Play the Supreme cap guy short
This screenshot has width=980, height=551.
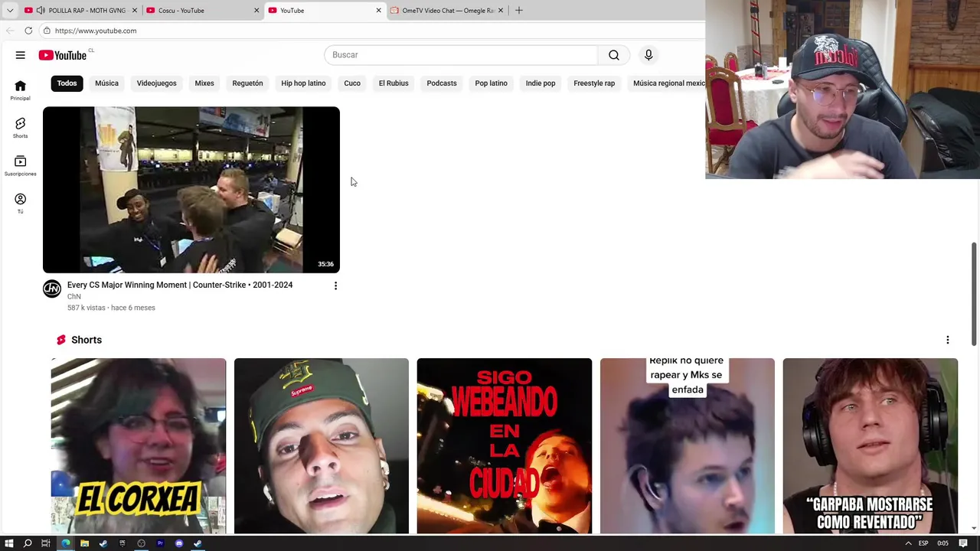click(322, 445)
